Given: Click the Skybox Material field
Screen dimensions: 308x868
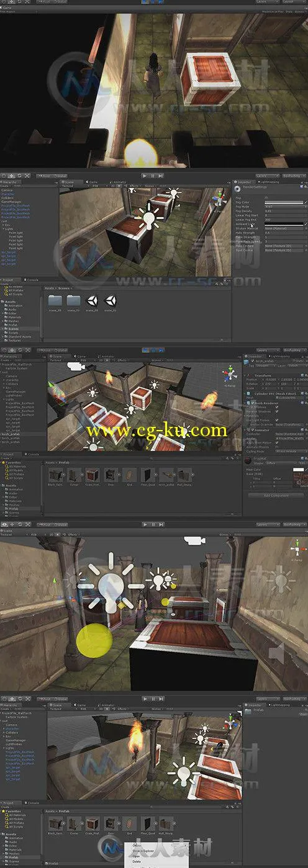Looking at the screenshot, I should click(x=286, y=228).
